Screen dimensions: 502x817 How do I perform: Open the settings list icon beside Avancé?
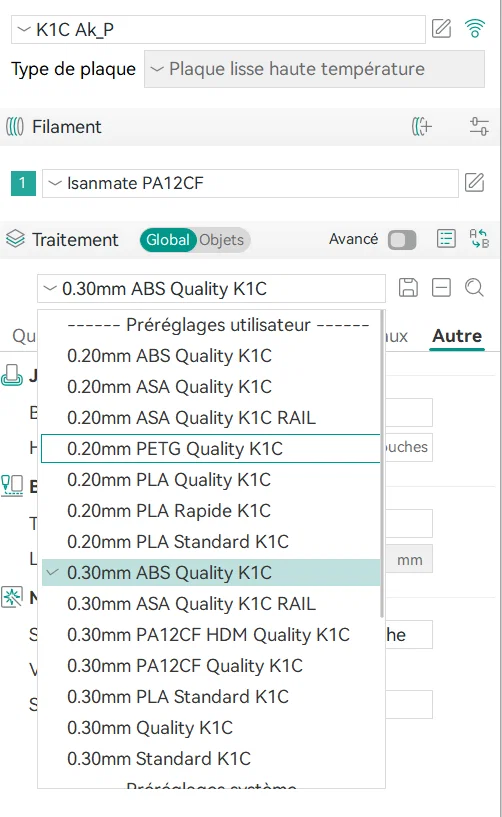(x=446, y=239)
